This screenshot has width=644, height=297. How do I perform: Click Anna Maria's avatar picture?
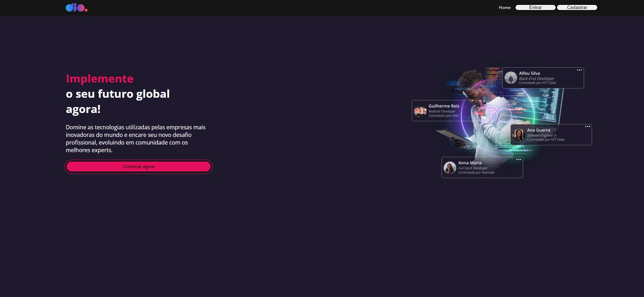[450, 167]
